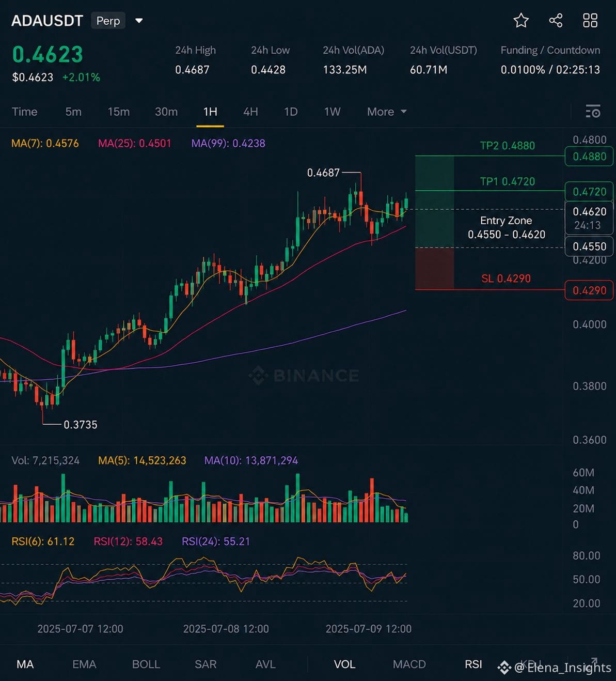
Task: Click the 24h High value 0.4687
Action: tap(192, 70)
